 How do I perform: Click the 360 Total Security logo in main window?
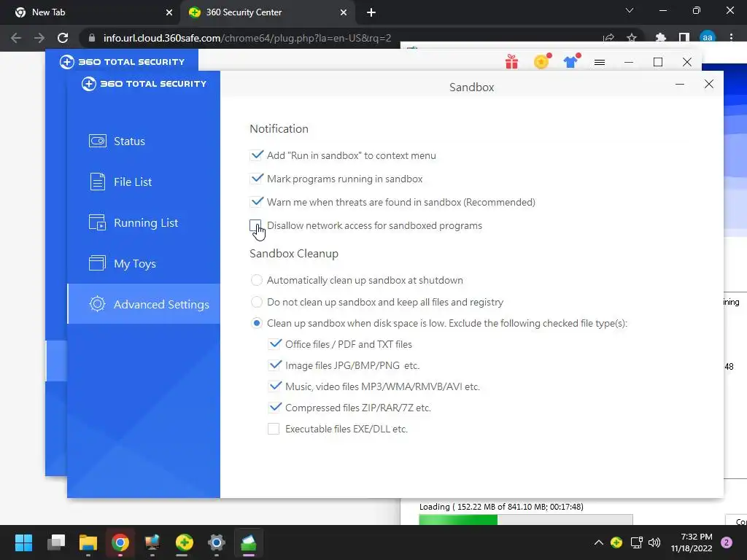coord(122,62)
